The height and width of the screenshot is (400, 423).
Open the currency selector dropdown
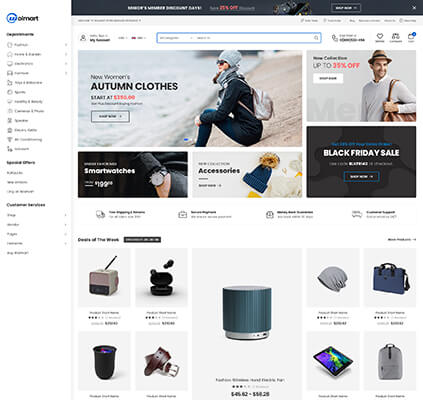(122, 38)
